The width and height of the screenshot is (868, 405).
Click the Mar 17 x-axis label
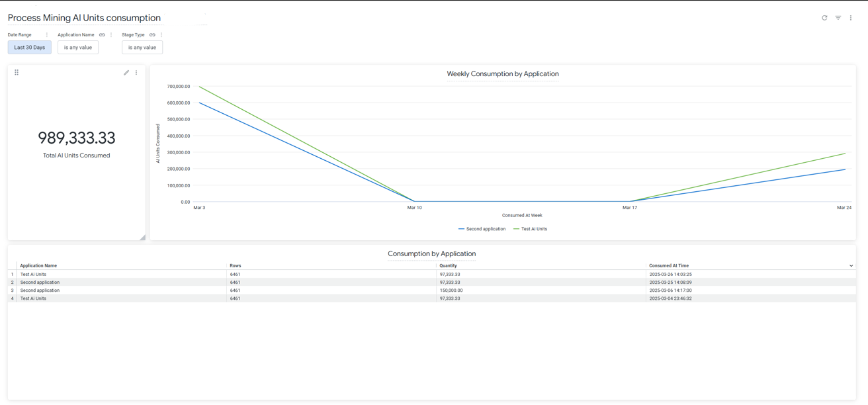point(630,208)
